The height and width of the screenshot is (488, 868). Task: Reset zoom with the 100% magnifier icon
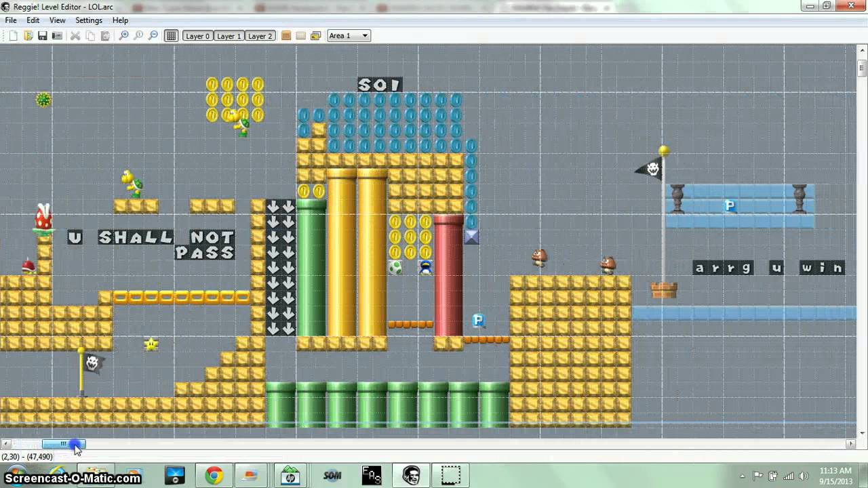(x=138, y=36)
